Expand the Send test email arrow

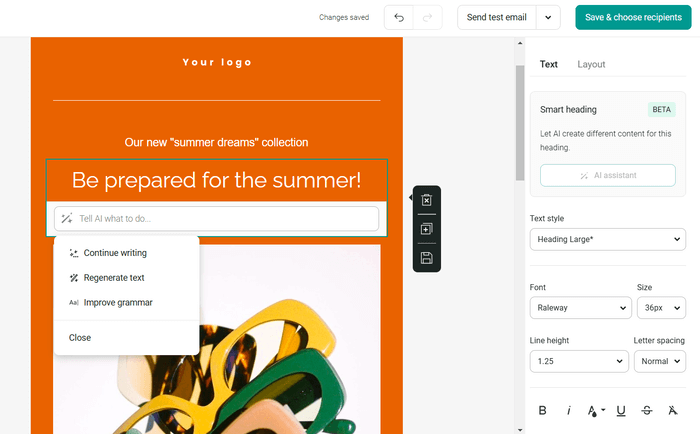tap(548, 17)
